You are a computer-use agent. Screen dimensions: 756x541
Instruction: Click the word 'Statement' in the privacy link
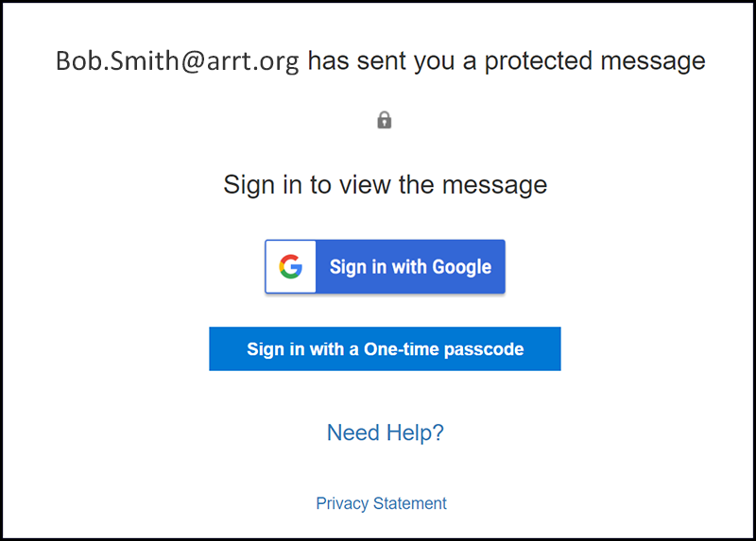[410, 503]
